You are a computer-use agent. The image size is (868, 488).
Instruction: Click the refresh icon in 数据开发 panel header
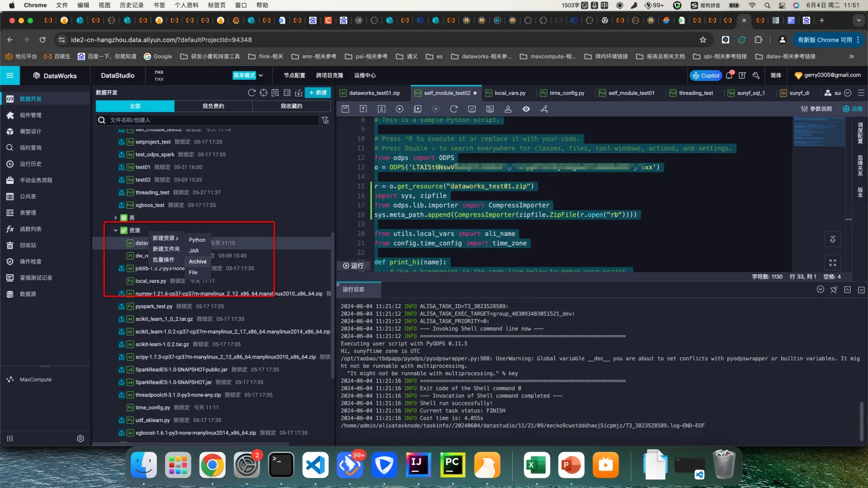click(x=252, y=93)
